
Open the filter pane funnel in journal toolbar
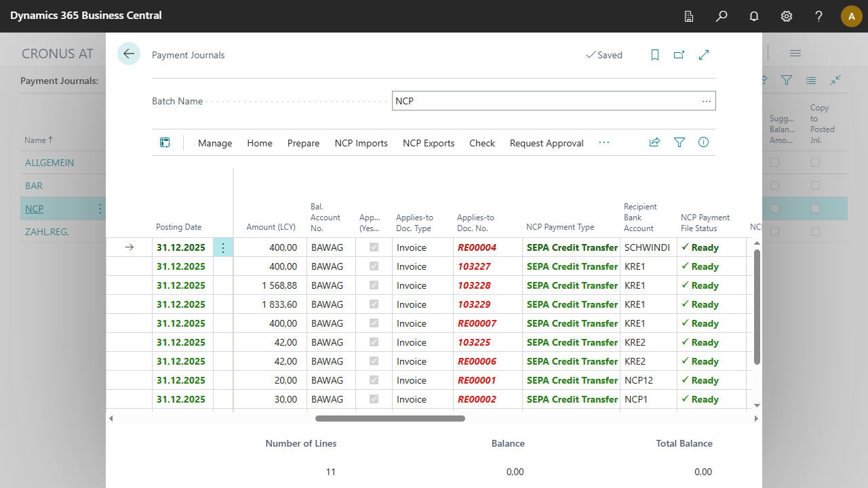point(679,142)
